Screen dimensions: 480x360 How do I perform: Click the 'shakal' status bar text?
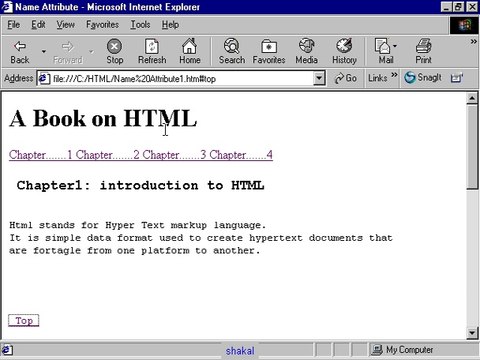click(240, 351)
